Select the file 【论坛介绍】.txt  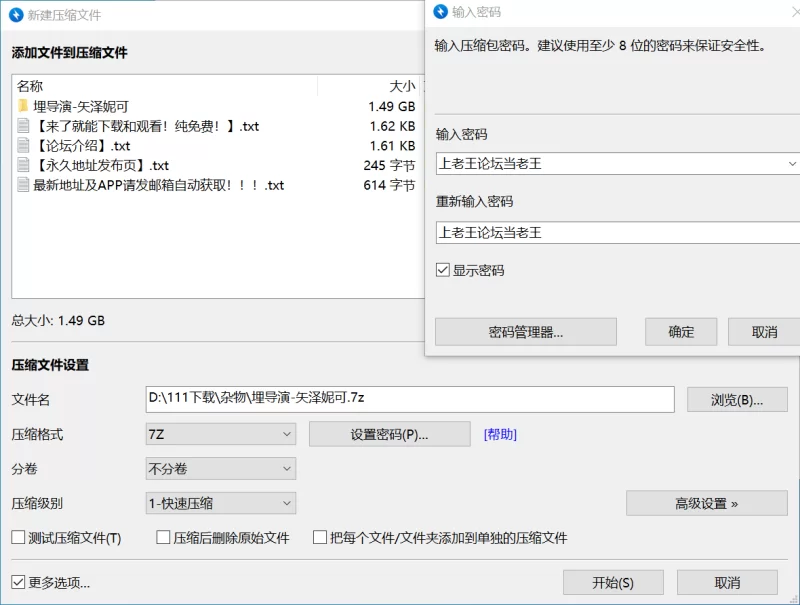click(x=218, y=145)
